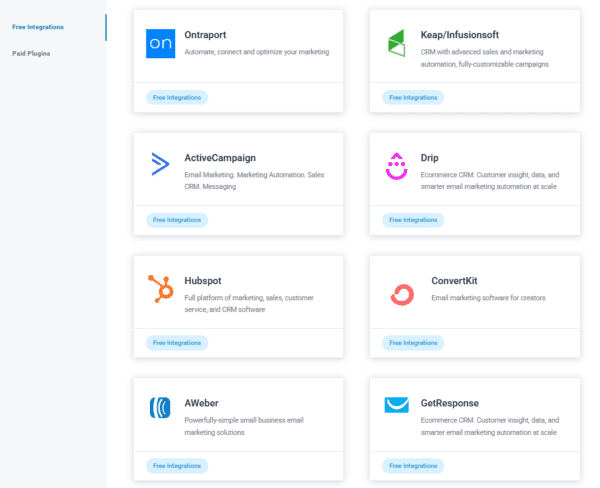This screenshot has height=488, width=600.
Task: Click the Ontraport logo icon
Action: pos(160,43)
